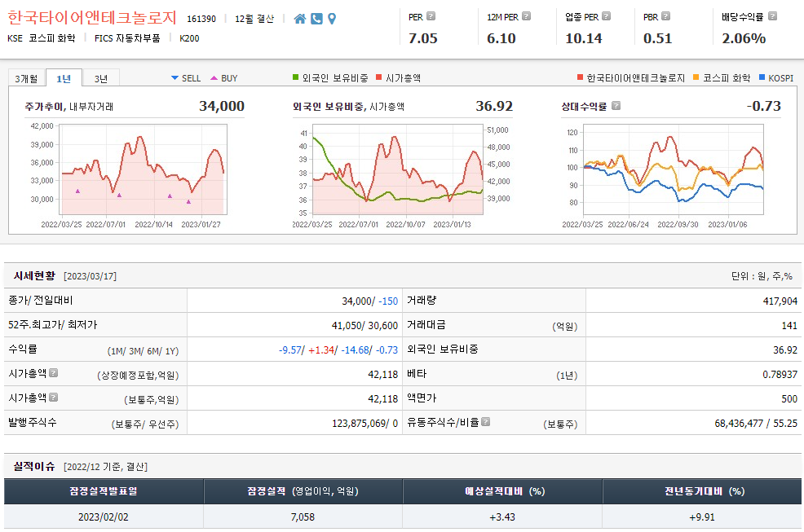
Task: Click the 코스피 화학 sector label
Action: coord(52,38)
